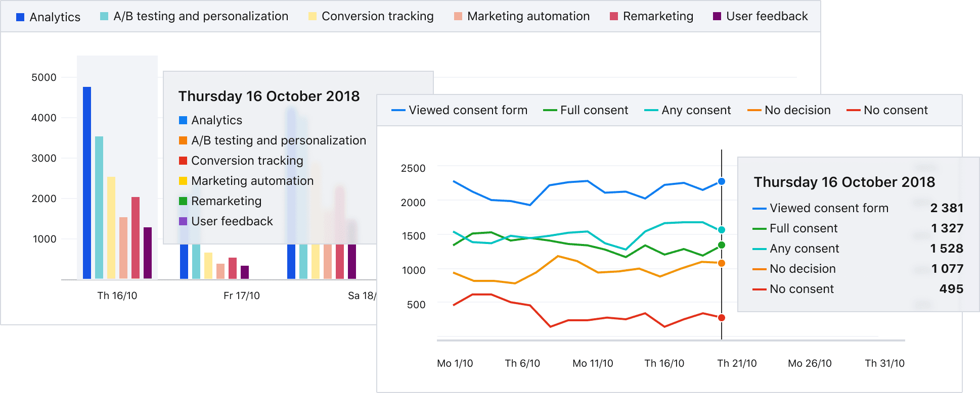This screenshot has width=980, height=393.
Task: Click teal Any consent data point marker
Action: pos(722,230)
